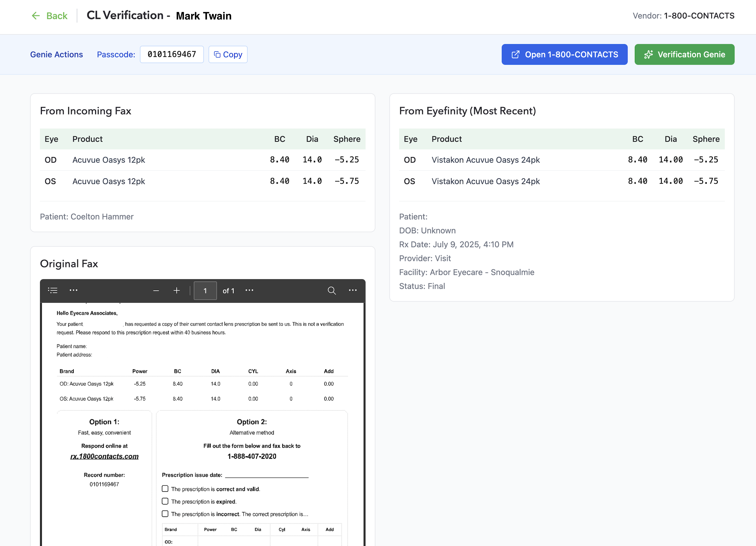Click the back arrow beside Back
This screenshot has height=546, width=756.
(36, 15)
